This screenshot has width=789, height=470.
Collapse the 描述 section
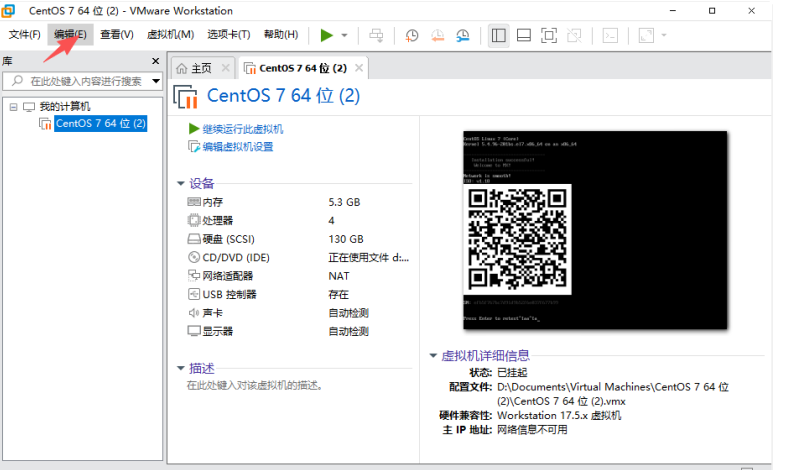181,368
